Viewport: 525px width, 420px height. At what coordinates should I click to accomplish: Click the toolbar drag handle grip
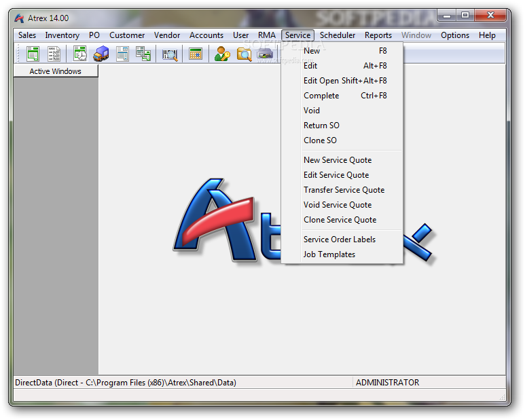pos(18,54)
